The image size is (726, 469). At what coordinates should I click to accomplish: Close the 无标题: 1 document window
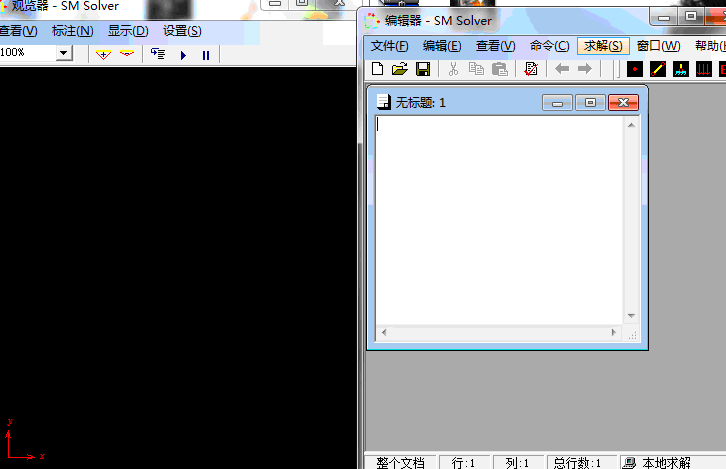[x=623, y=103]
